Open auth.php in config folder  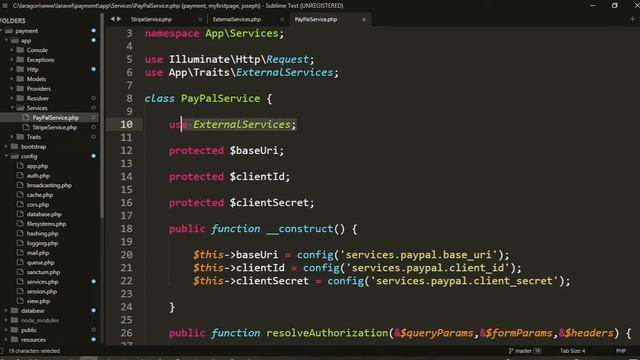(38, 176)
